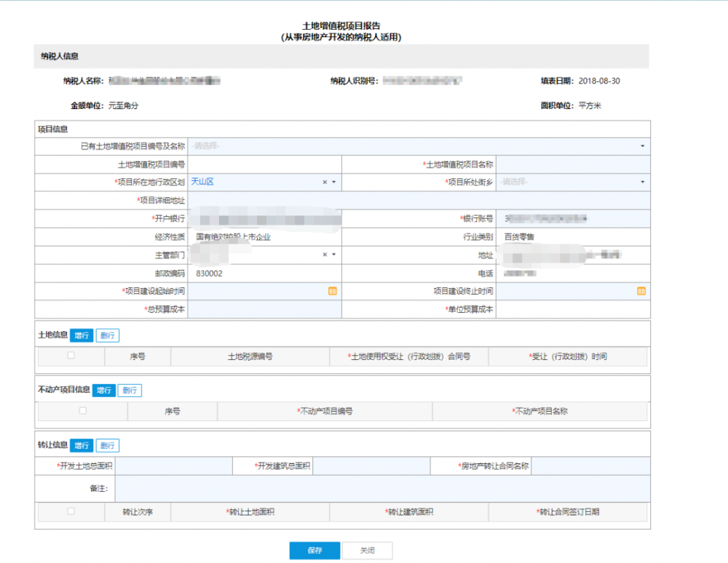
Task: Tick the 转让信息 table header checkbox
Action: [71, 511]
